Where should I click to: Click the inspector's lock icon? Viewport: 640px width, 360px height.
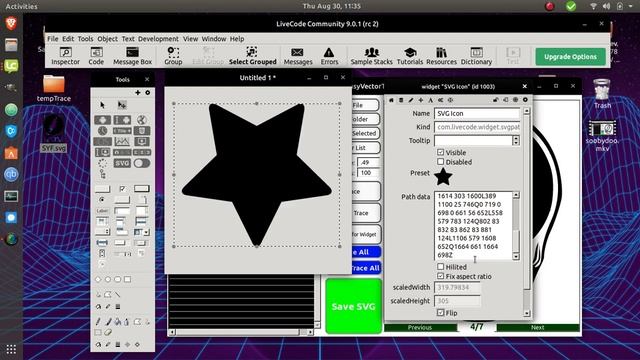click(496, 100)
